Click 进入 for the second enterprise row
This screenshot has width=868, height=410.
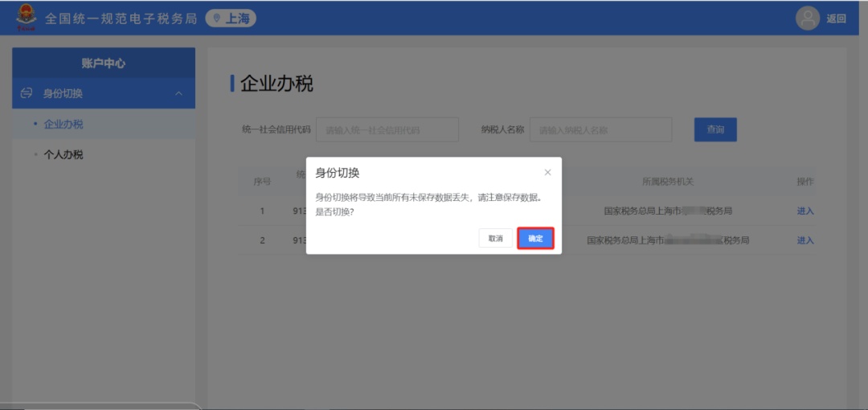click(805, 240)
